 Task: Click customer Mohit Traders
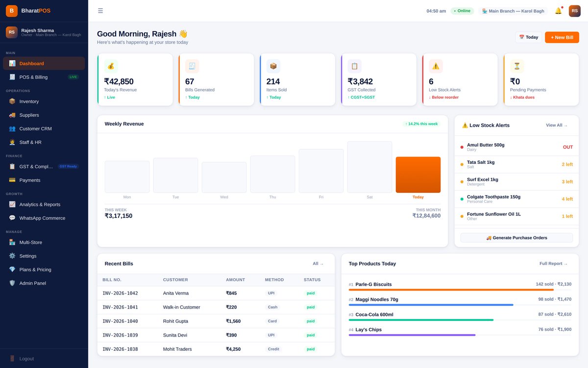tap(177, 349)
